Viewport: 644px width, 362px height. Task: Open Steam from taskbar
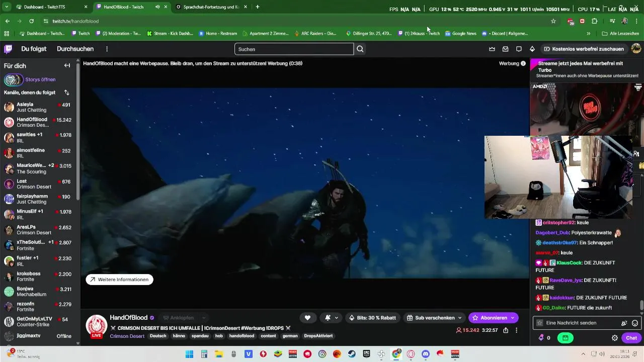(352, 354)
